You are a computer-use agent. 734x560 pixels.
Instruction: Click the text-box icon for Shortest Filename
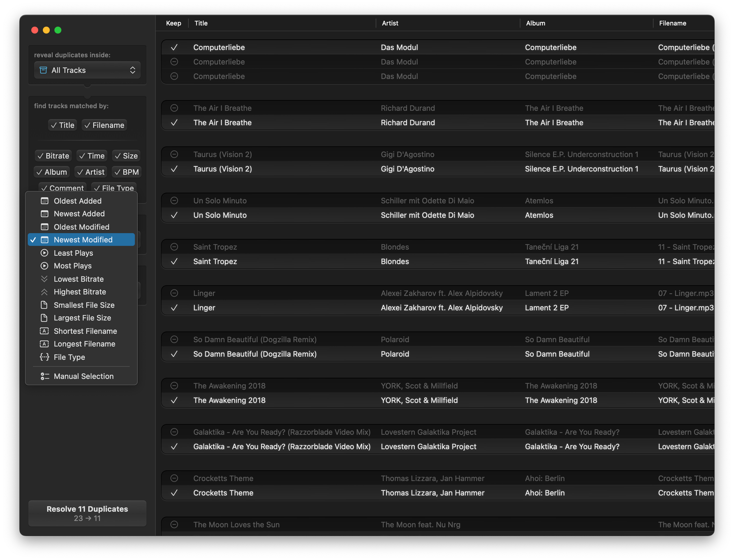pyautogui.click(x=44, y=331)
